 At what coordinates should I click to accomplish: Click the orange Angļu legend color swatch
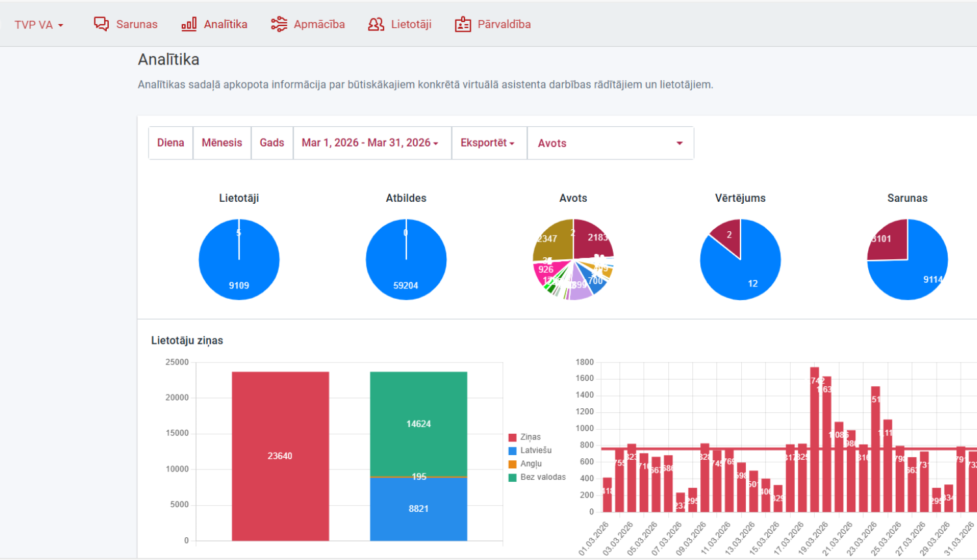pyautogui.click(x=513, y=464)
